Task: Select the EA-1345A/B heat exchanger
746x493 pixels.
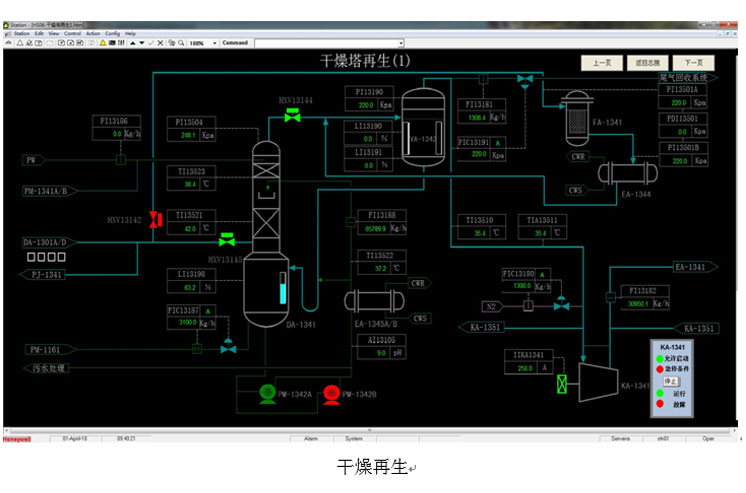Action: point(374,301)
